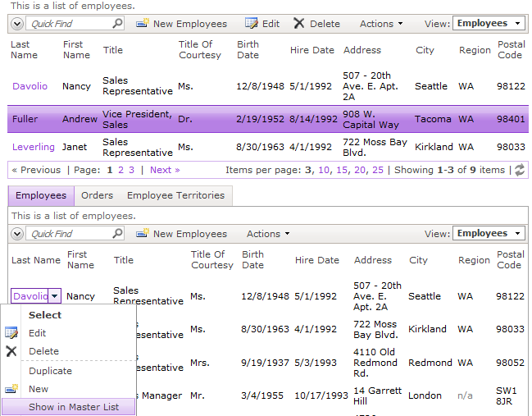This screenshot has width=532, height=416.
Task: Open the Davolio link in top list
Action: pos(30,86)
